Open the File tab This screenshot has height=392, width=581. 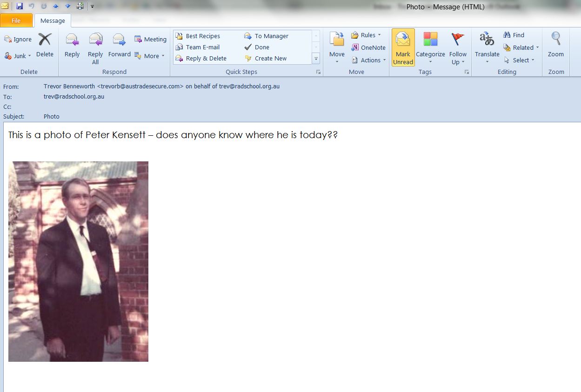click(x=16, y=20)
